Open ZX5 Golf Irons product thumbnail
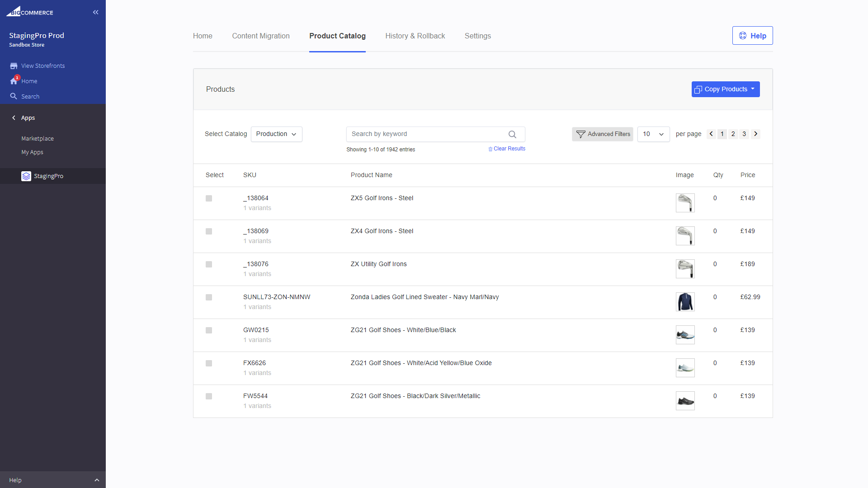 pyautogui.click(x=685, y=203)
